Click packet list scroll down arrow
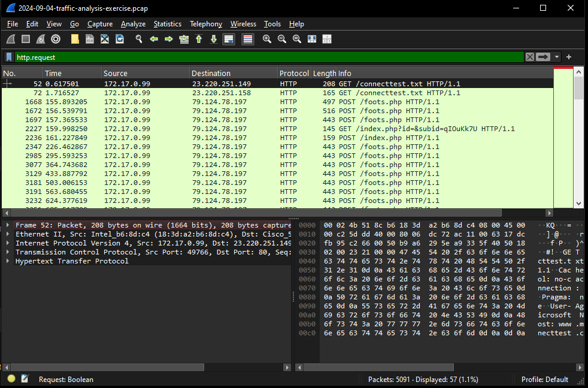The width and height of the screenshot is (588, 388). 578,203
